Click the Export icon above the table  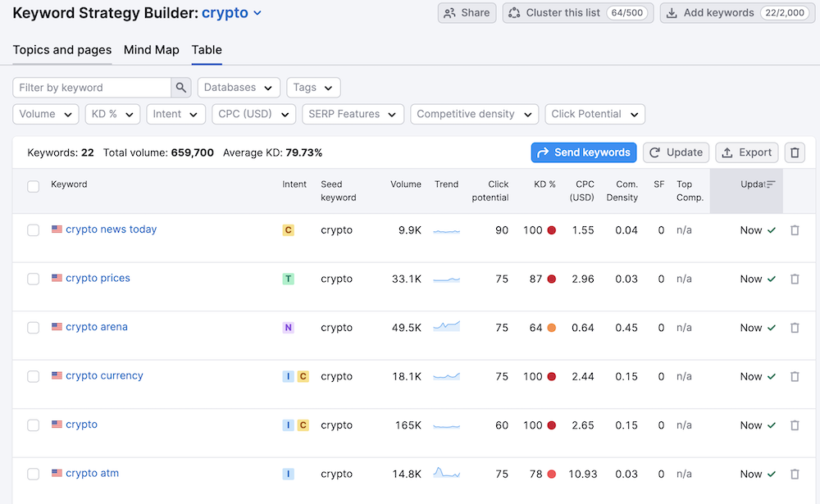click(727, 152)
